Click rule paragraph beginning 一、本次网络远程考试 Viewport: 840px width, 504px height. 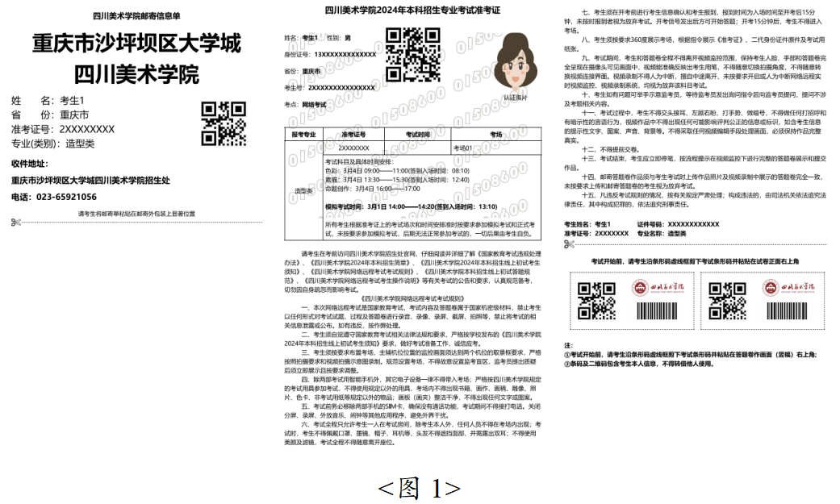click(412, 317)
